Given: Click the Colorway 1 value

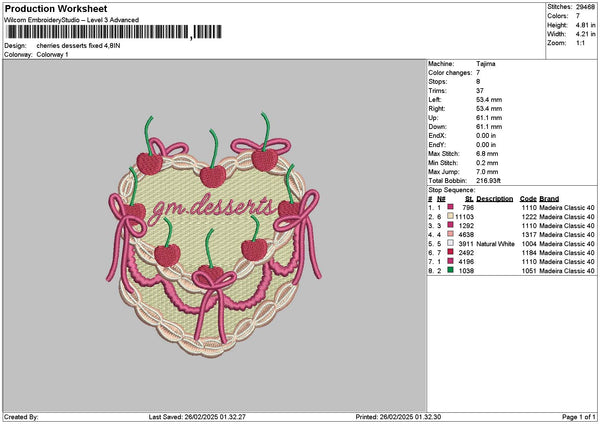Looking at the screenshot, I should point(52,54).
